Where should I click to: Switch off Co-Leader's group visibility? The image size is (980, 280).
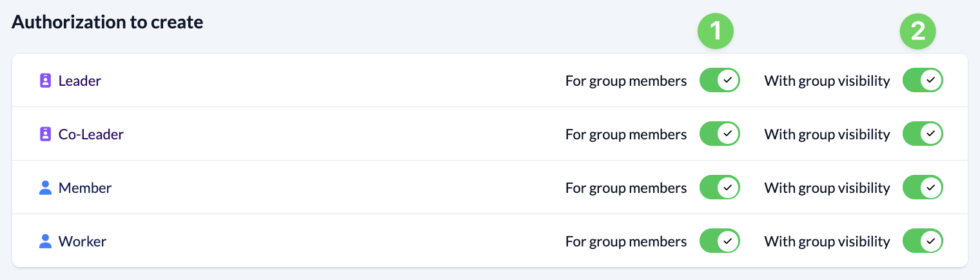(922, 134)
